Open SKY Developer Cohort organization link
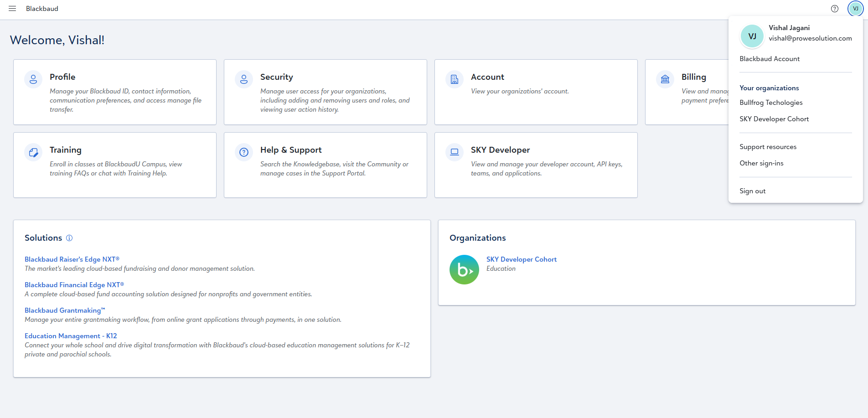The image size is (868, 418). tap(522, 259)
